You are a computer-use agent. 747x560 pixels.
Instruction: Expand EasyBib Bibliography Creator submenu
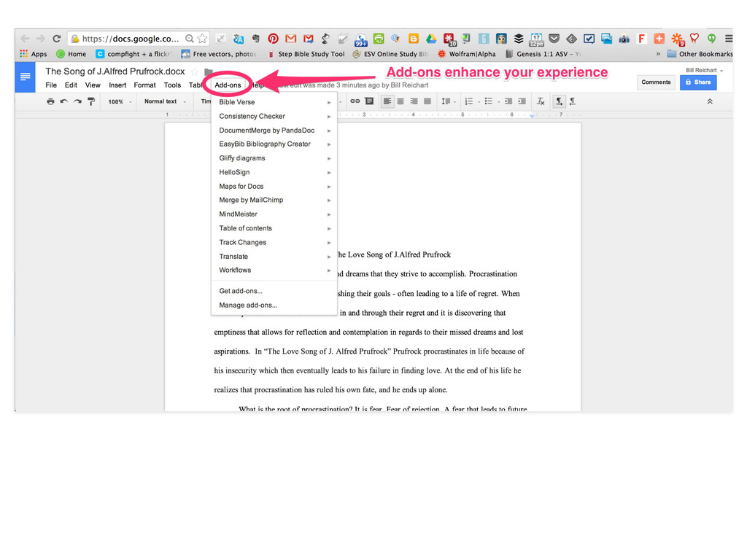[274, 144]
